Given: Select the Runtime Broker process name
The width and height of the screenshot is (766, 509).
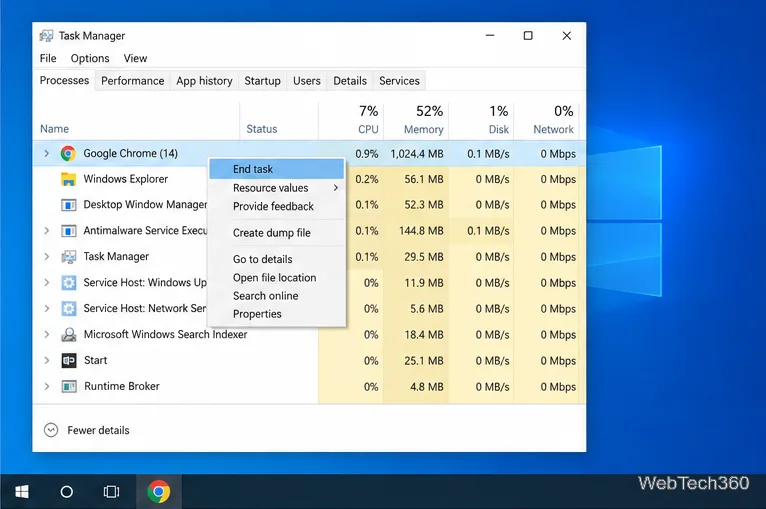Looking at the screenshot, I should coord(122,386).
